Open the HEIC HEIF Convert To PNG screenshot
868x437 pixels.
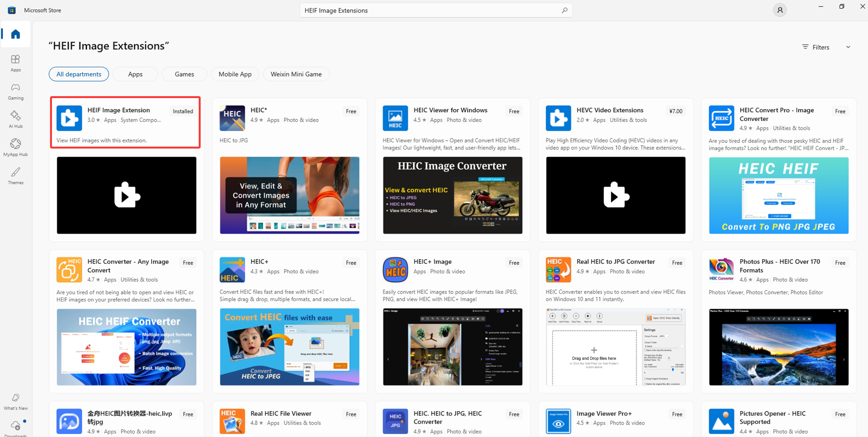click(779, 195)
